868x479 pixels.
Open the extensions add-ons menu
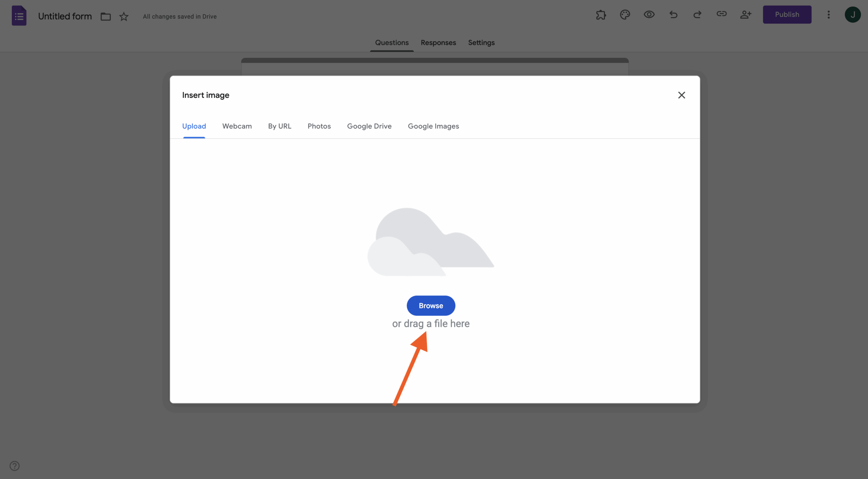[x=600, y=15]
